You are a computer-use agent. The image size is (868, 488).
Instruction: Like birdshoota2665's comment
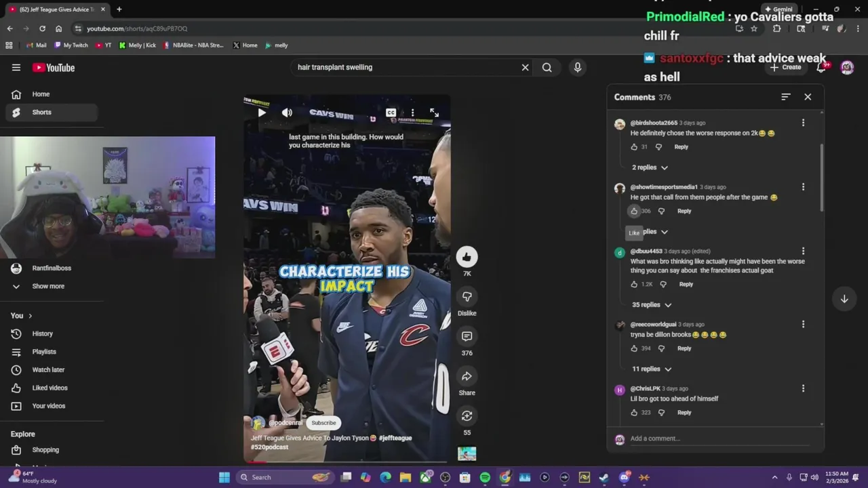coord(634,147)
